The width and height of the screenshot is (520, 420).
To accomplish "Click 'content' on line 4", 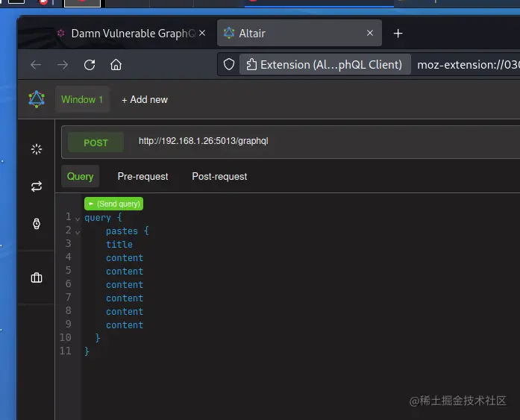I will (125, 257).
